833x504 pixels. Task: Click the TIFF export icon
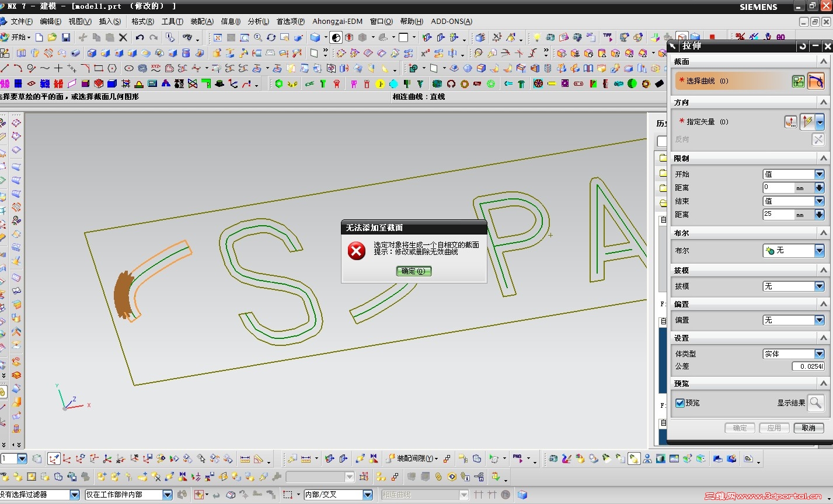pyautogui.click(x=608, y=37)
